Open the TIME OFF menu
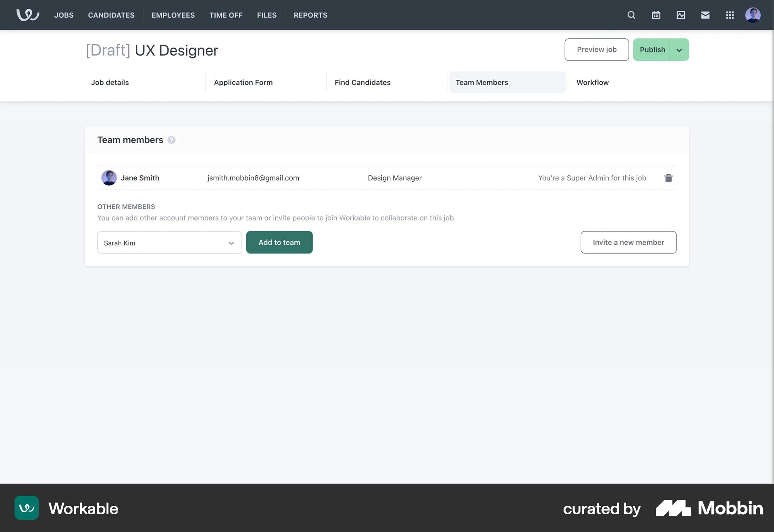 pyautogui.click(x=226, y=15)
